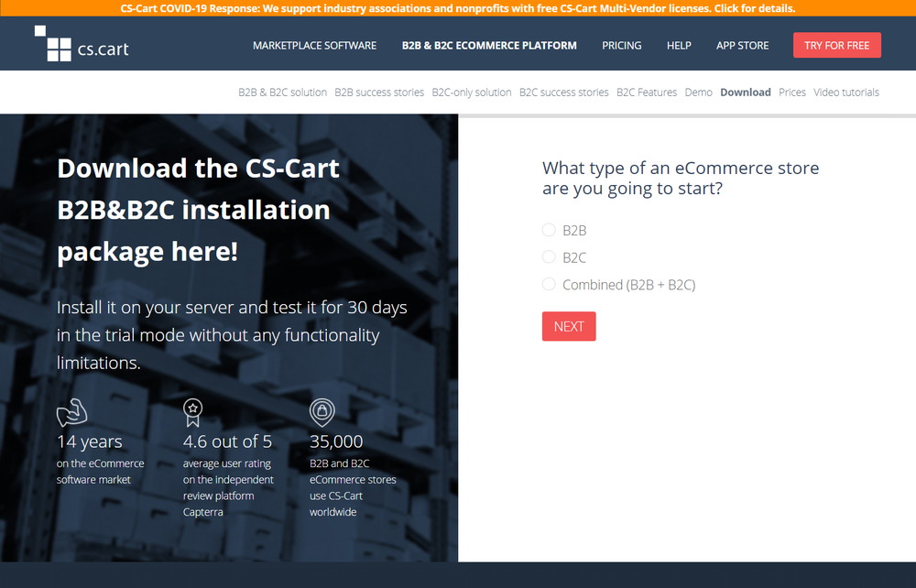This screenshot has width=916, height=588.
Task: Open the Prices submenu link
Action: (x=792, y=93)
